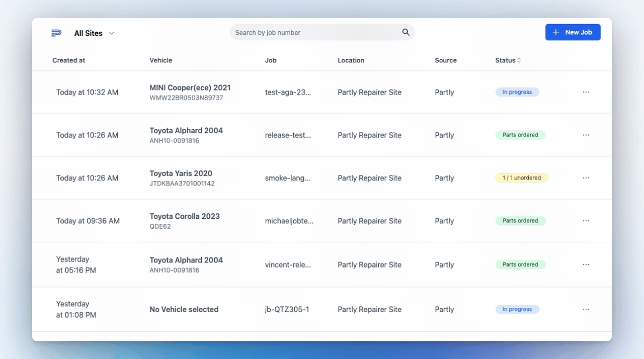Click the plus icon on New Job button
This screenshot has width=644, height=359.
click(555, 32)
